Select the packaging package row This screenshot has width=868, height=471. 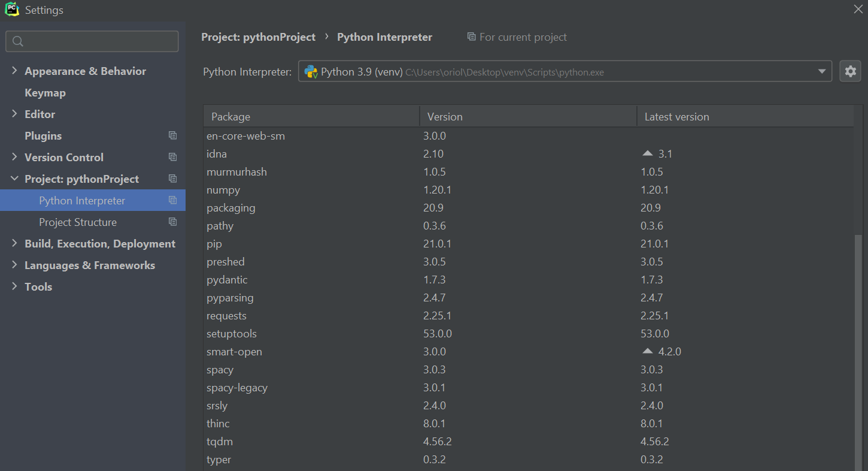tap(529, 208)
